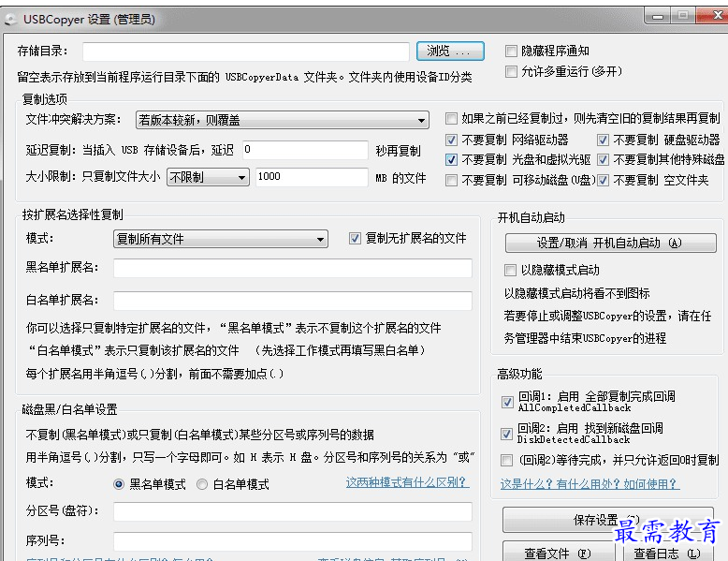Open the 文件冲突解决方案 dropdown

coord(283,120)
